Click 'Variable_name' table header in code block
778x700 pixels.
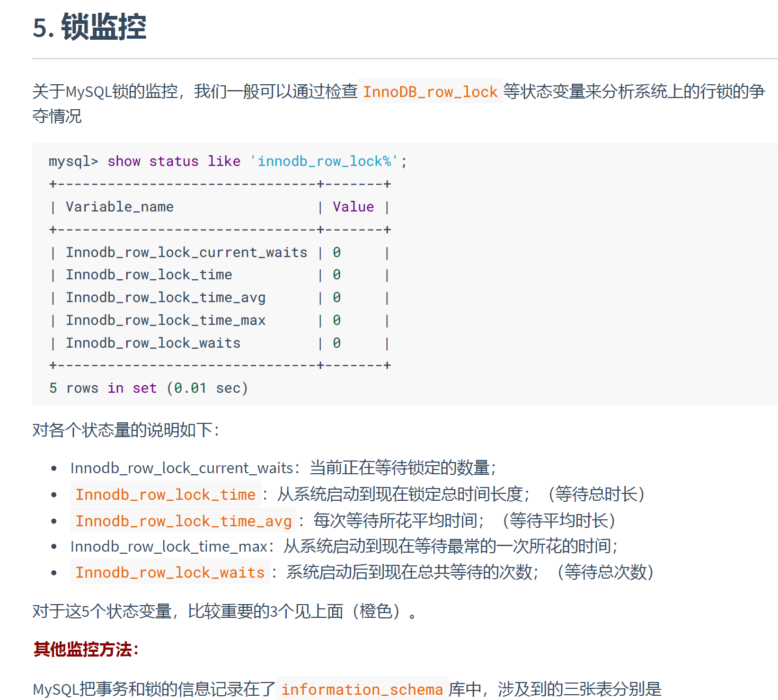point(120,207)
